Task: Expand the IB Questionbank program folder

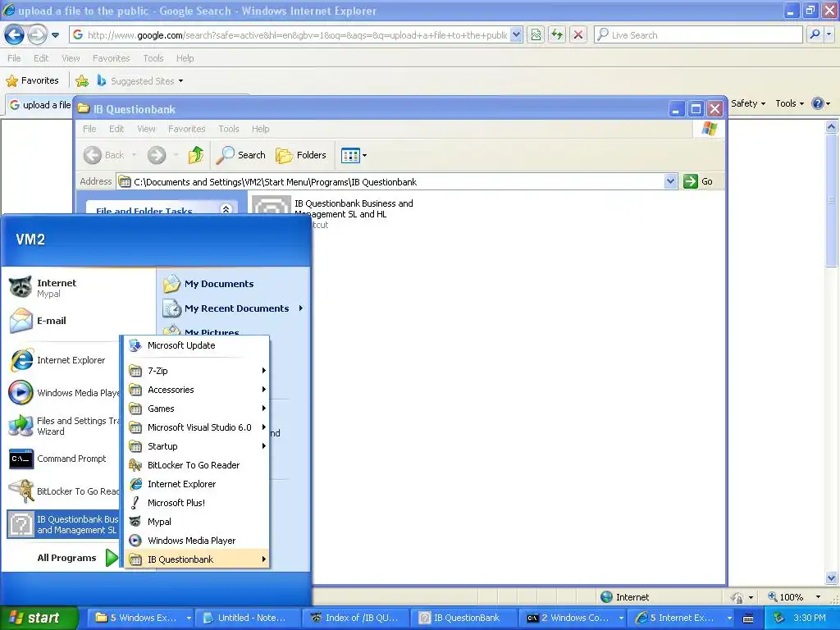Action: click(197, 559)
